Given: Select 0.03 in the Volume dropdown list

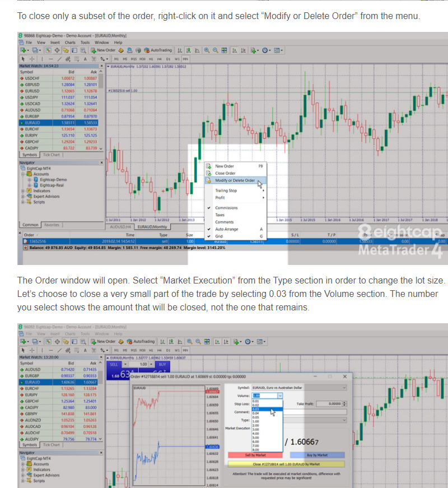Looking at the screenshot, I should click(x=267, y=409).
